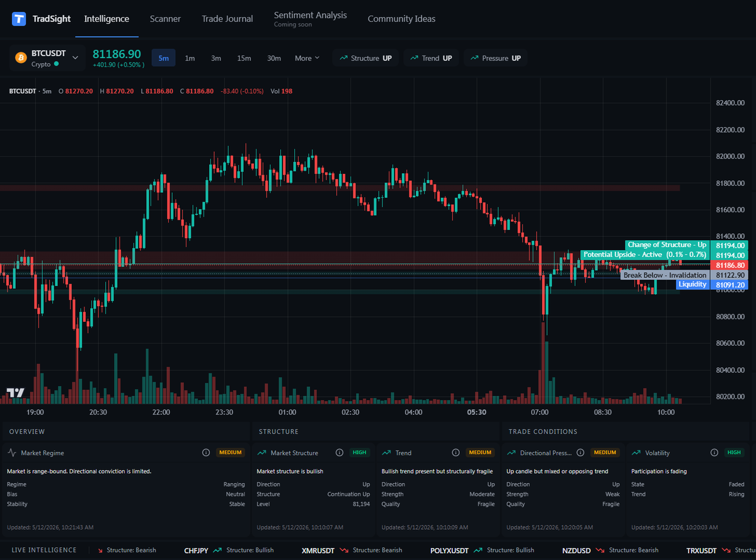This screenshot has width=756, height=560.
Task: Select the 1m timeframe
Action: tap(190, 58)
